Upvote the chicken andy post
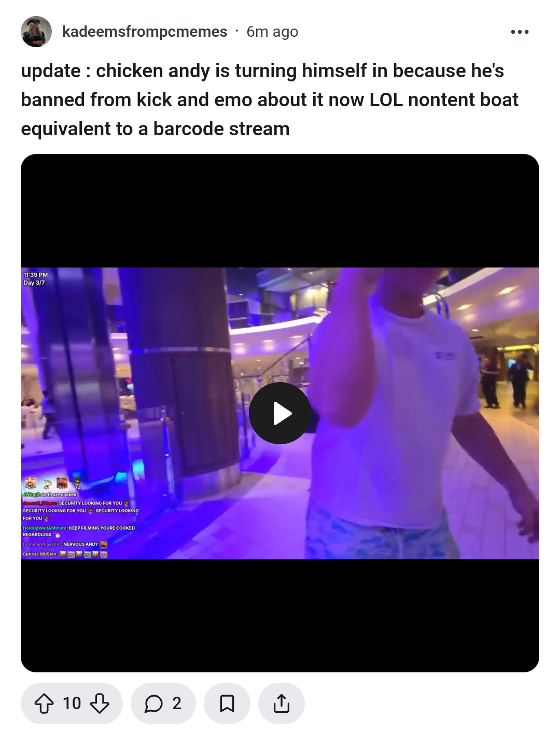Viewport: 560px width, 733px height. (x=44, y=703)
